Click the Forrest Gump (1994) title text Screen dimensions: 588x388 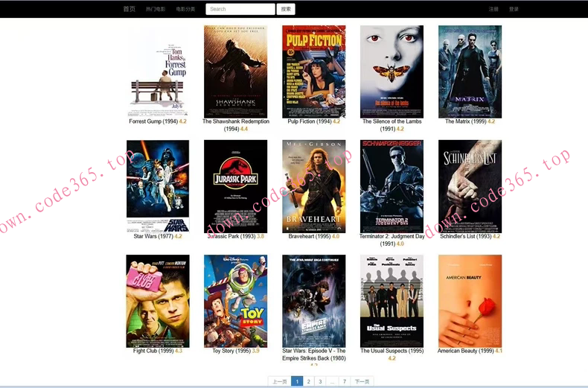[153, 121]
